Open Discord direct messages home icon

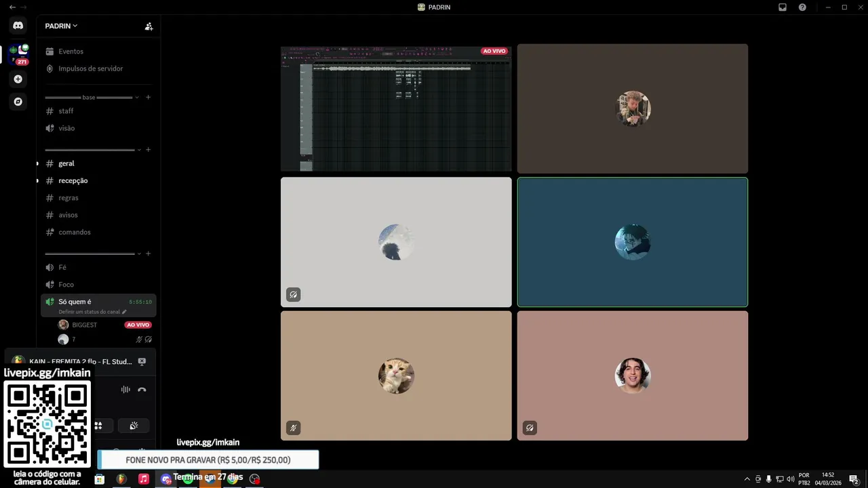(x=18, y=26)
